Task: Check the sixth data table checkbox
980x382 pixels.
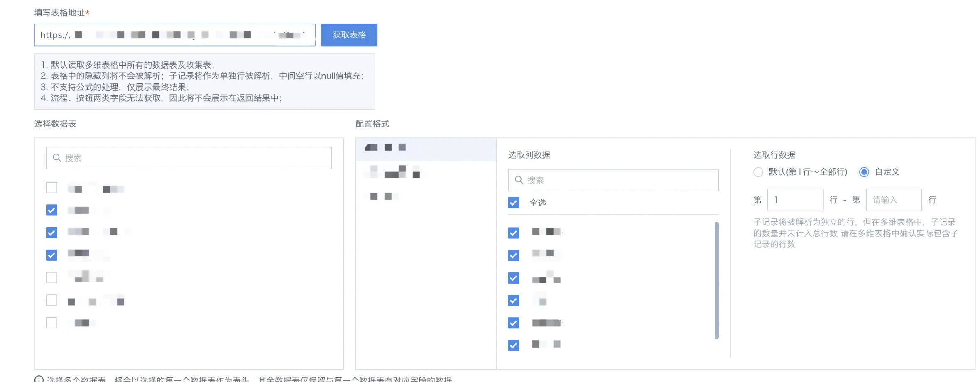Action: tap(51, 300)
